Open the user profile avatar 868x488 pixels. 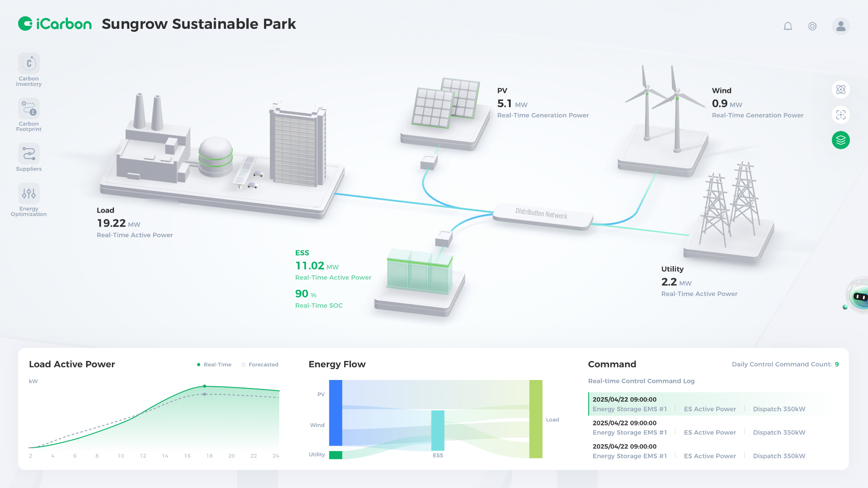pos(840,26)
